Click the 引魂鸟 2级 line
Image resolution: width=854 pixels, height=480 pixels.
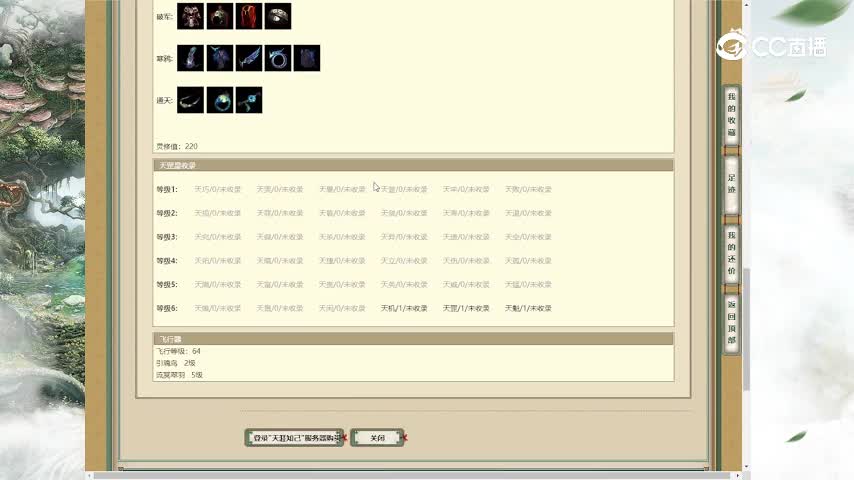pos(175,363)
